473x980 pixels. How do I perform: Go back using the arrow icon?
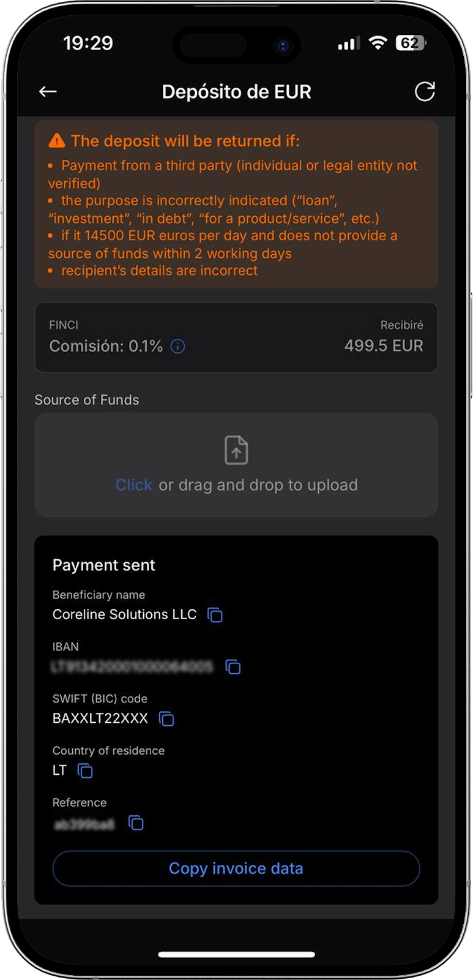pos(48,92)
